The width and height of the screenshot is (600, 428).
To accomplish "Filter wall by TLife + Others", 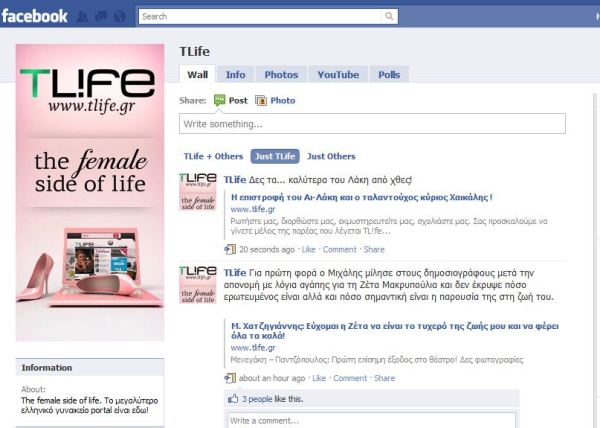I will [x=213, y=156].
